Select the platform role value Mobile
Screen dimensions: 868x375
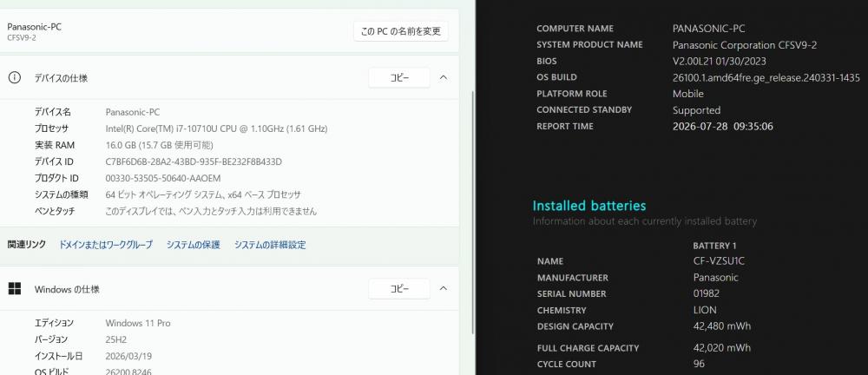point(688,94)
